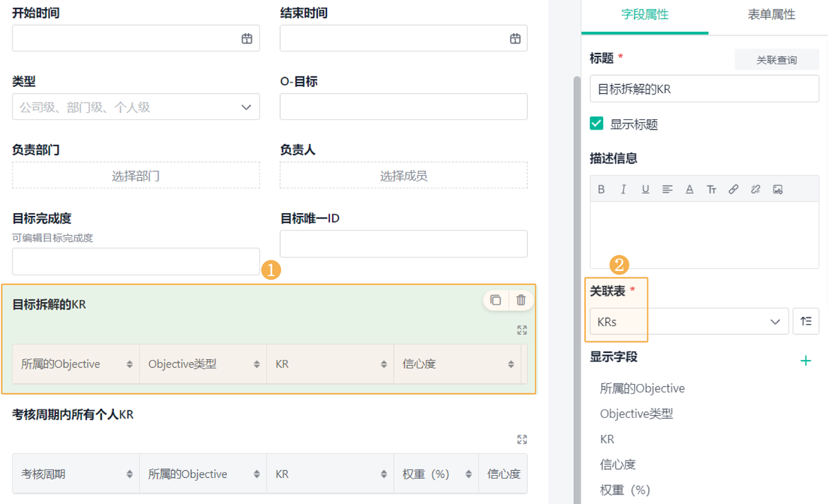
Task: Click the insert link icon
Action: click(x=733, y=190)
